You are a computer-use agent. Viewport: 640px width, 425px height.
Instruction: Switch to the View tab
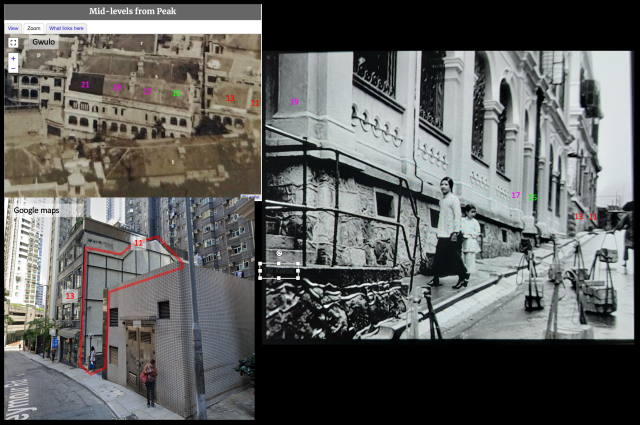click(x=13, y=28)
